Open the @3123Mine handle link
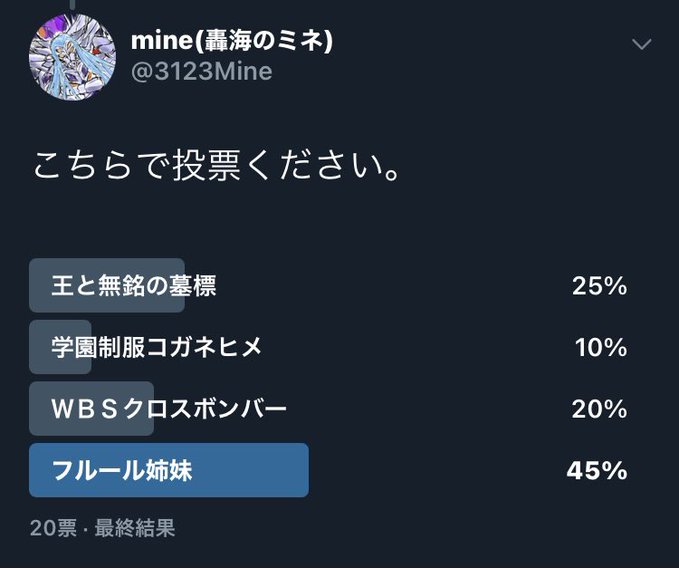Screen dimensions: 679x568 tap(202, 71)
